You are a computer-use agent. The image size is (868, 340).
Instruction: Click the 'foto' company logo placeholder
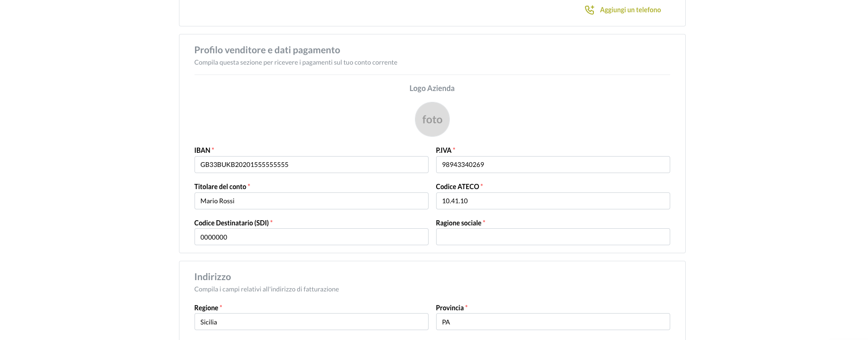coord(432,119)
